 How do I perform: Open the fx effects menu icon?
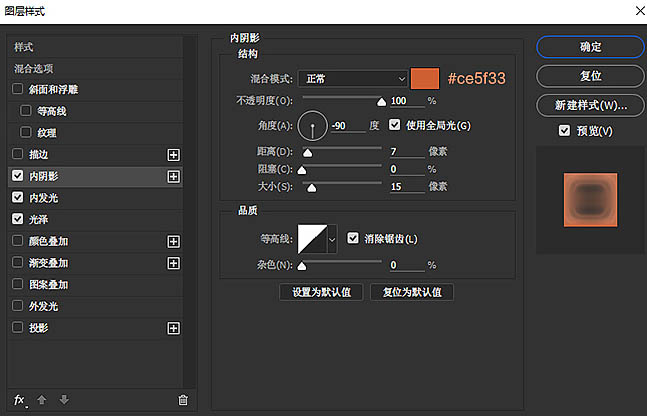click(20, 400)
